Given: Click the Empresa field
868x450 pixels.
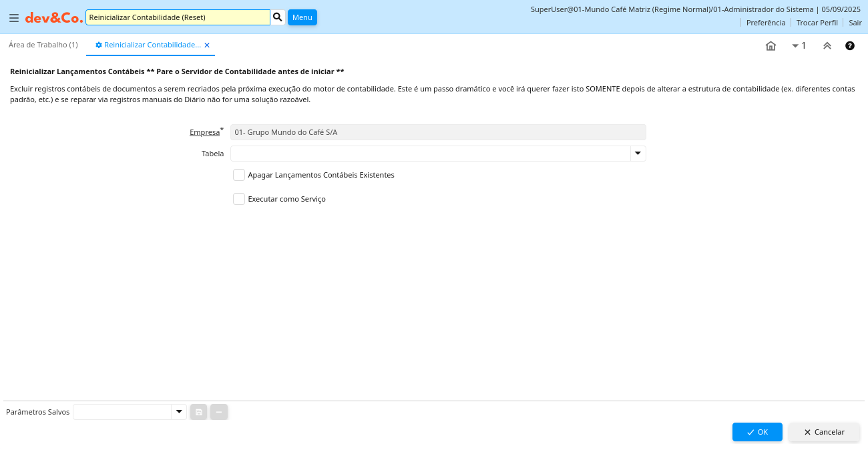Looking at the screenshot, I should pyautogui.click(x=437, y=132).
